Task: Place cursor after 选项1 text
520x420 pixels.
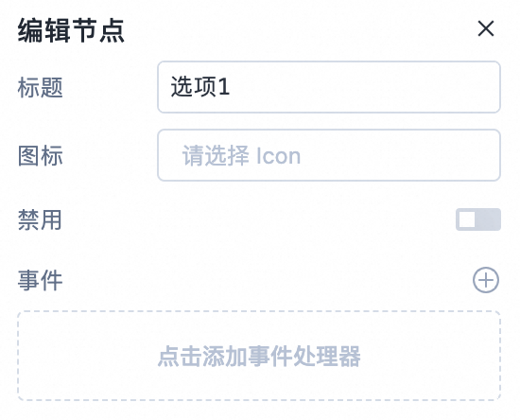Action: (231, 87)
